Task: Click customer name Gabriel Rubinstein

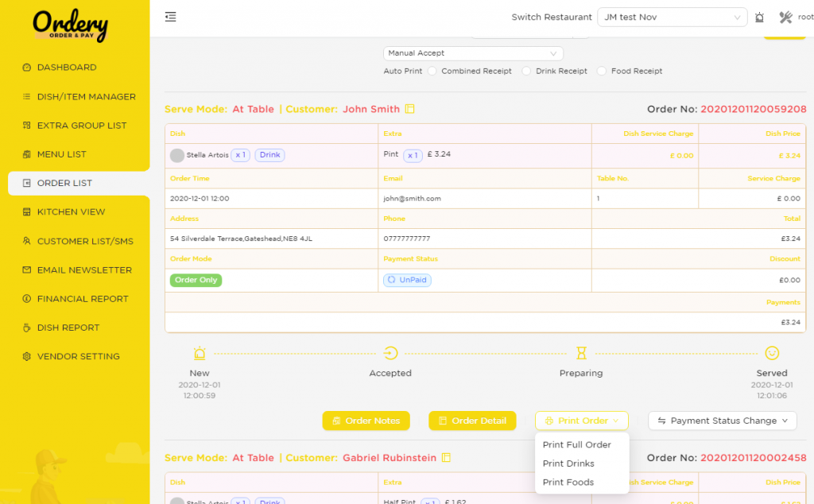Action: (x=390, y=458)
